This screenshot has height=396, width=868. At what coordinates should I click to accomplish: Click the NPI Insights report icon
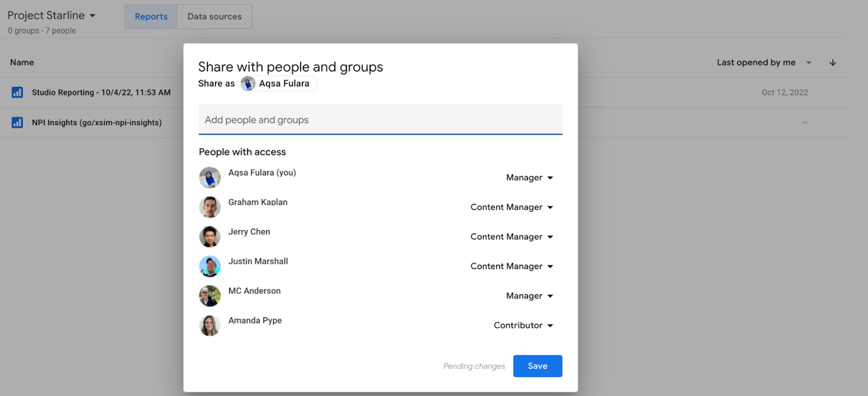17,122
